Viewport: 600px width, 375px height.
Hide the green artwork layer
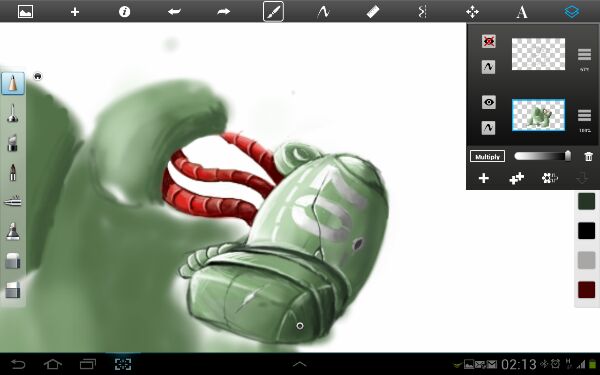pos(489,102)
